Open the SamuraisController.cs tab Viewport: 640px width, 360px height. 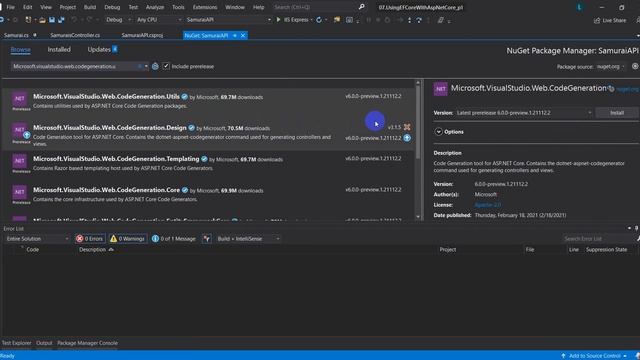[x=75, y=36]
